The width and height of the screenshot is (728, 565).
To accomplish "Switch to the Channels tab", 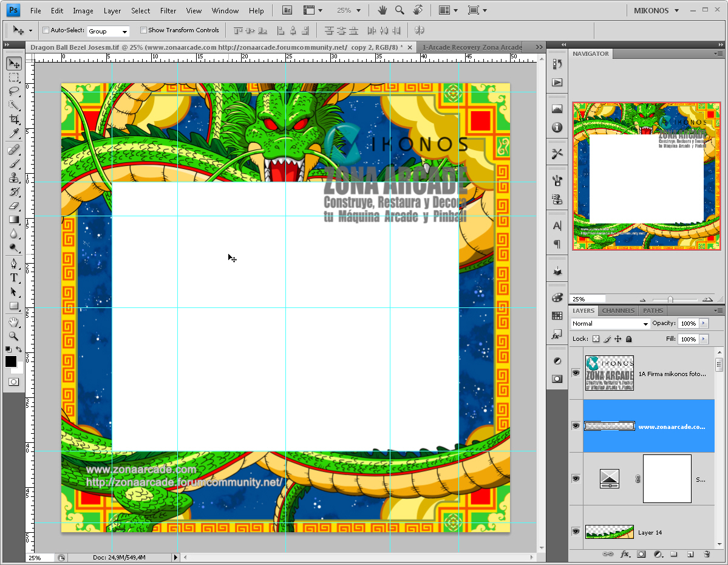I will pos(618,310).
